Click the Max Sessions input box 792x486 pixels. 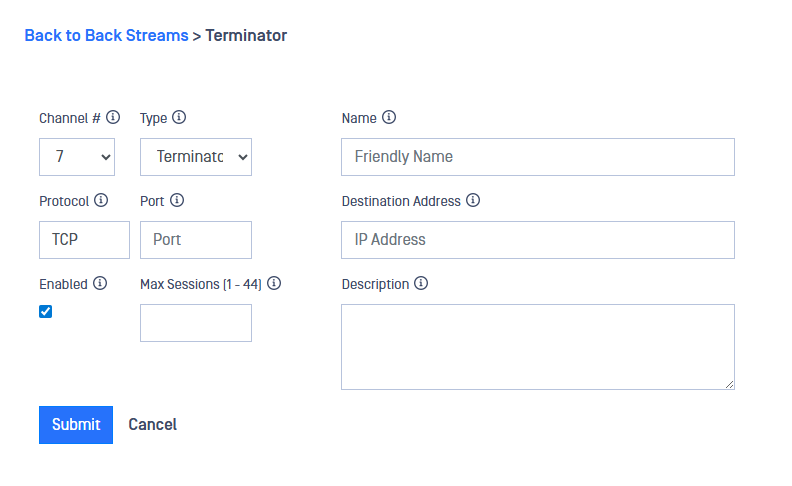[196, 323]
